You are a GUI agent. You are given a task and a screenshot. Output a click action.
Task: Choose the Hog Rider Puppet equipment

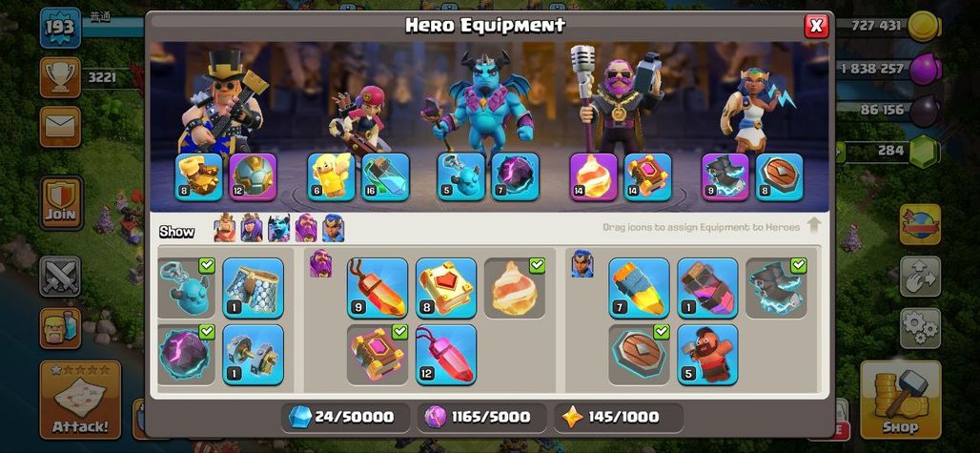tap(707, 354)
